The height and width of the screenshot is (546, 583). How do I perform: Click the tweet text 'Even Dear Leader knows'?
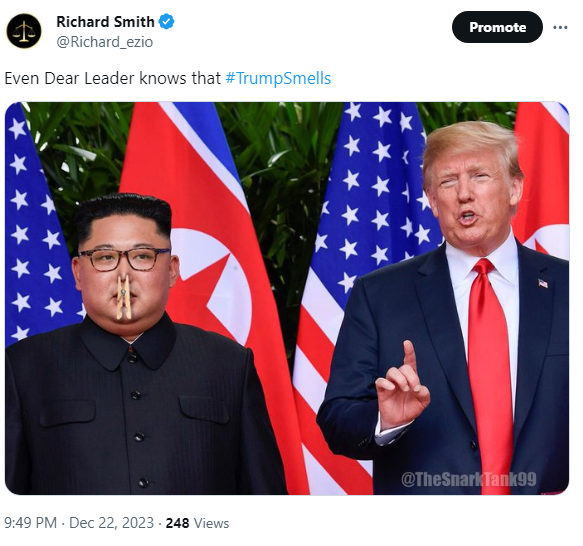tap(94, 78)
